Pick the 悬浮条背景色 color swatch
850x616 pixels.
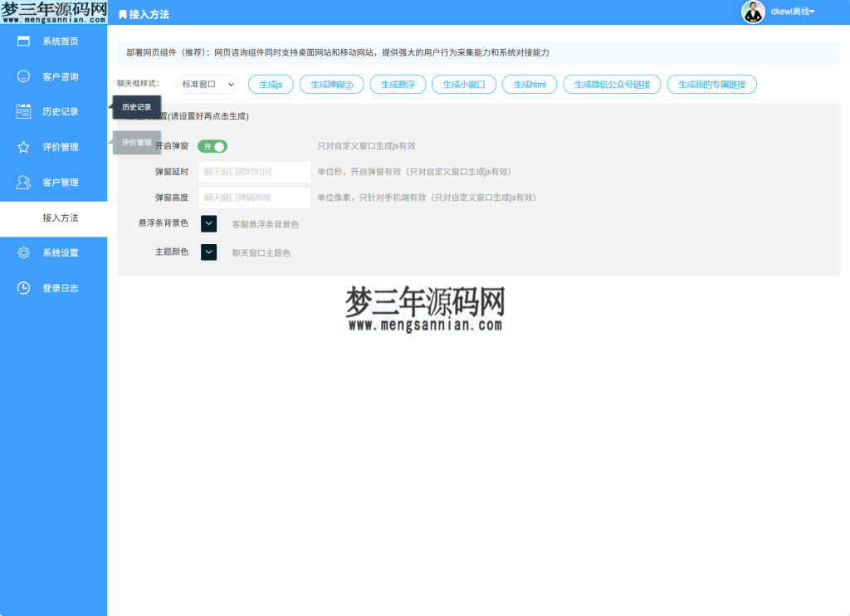point(208,223)
